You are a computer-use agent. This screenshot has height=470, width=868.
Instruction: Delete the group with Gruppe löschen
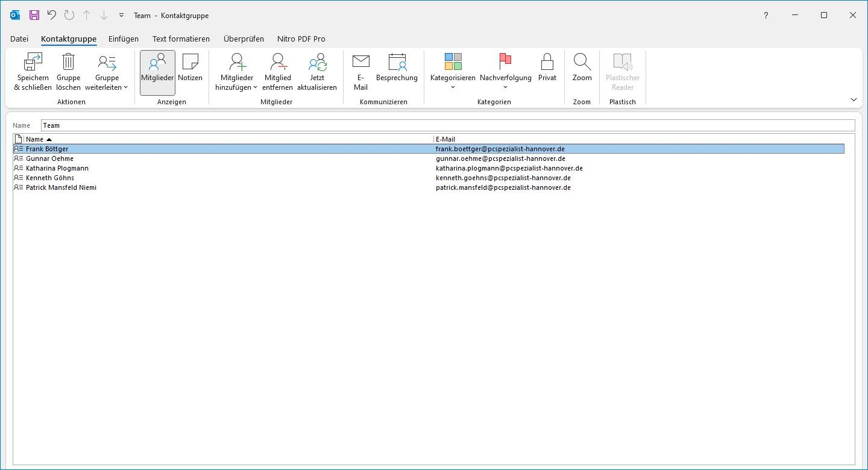tap(68, 72)
